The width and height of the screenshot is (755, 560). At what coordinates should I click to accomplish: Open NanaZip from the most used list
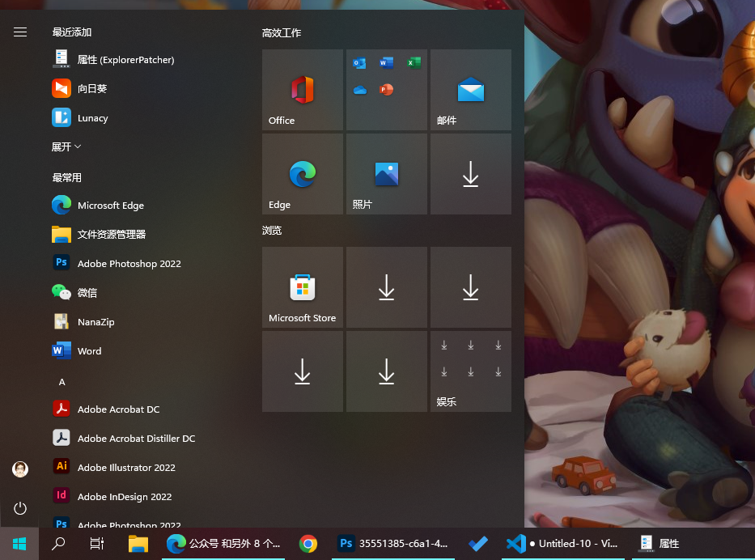[95, 321]
